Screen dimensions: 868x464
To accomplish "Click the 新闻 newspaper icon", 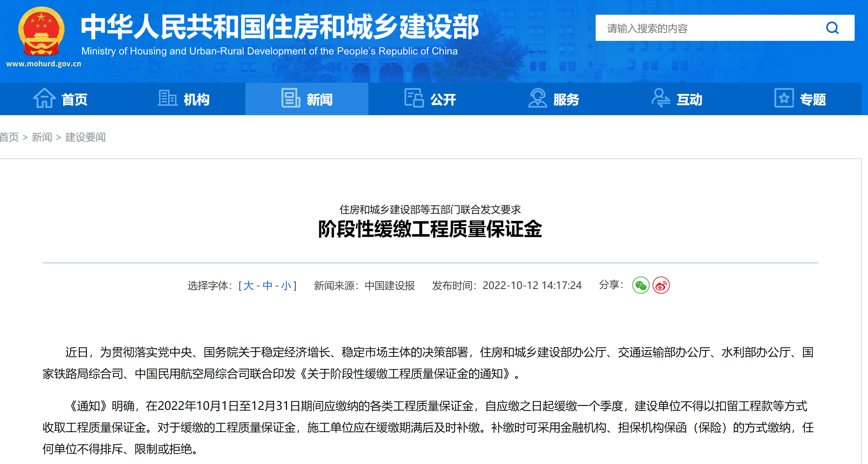I will tap(290, 98).
